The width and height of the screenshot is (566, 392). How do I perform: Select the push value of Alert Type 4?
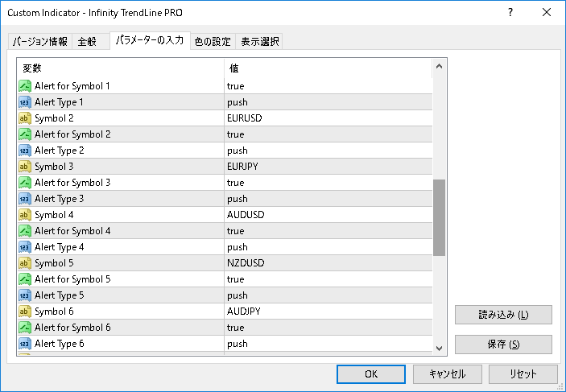328,247
